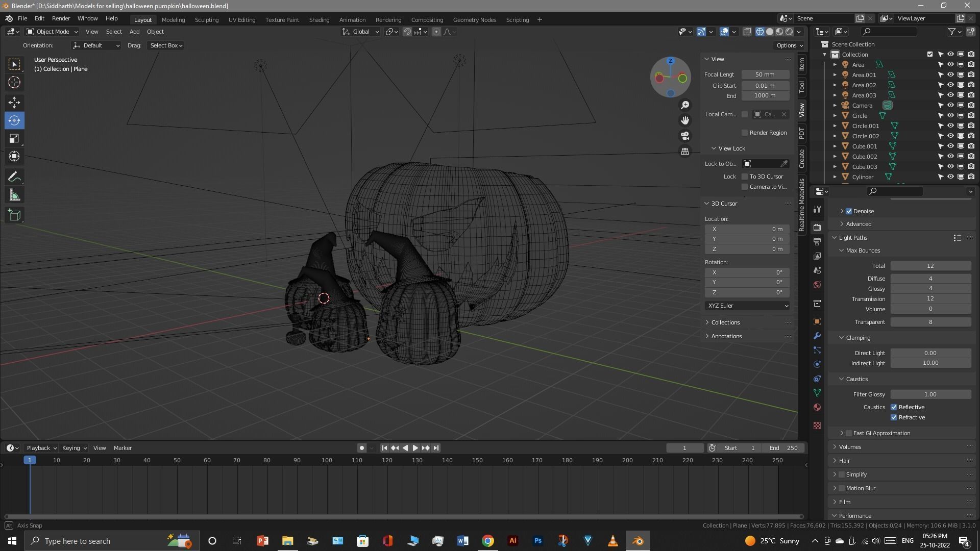The height and width of the screenshot is (551, 980).
Task: Click the pan view hand icon
Action: click(x=685, y=120)
